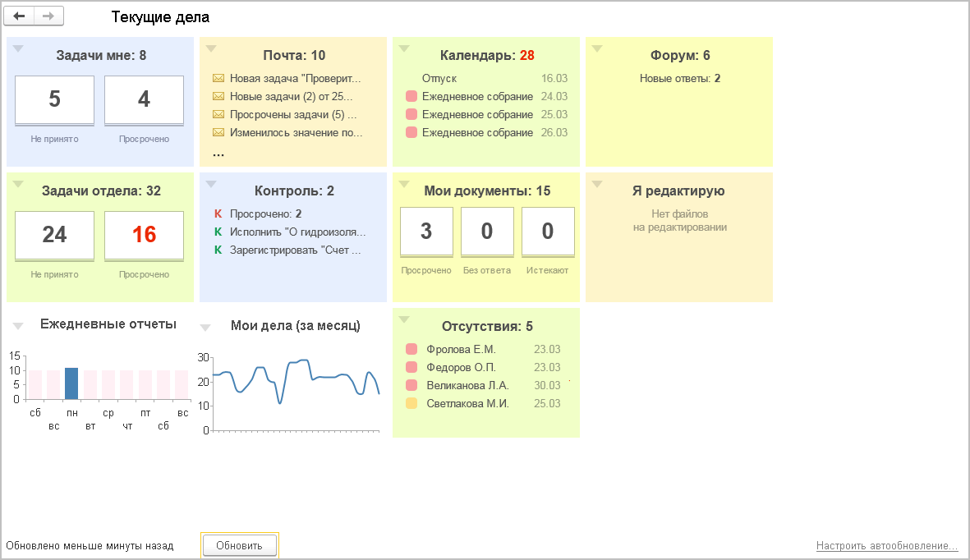Open Просрочено counter 3 in Мои документы

pyautogui.click(x=426, y=232)
